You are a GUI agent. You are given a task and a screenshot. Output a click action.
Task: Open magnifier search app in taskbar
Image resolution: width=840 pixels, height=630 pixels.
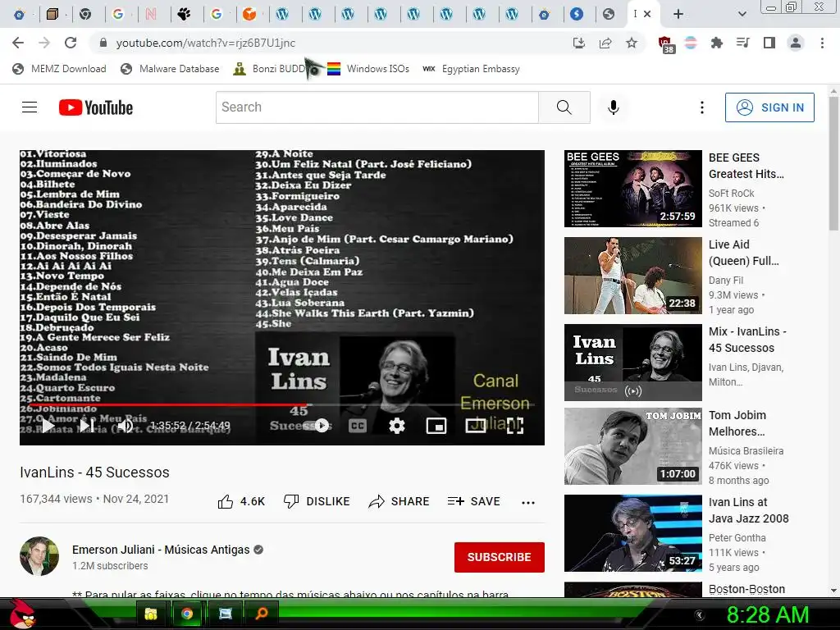(x=262, y=614)
